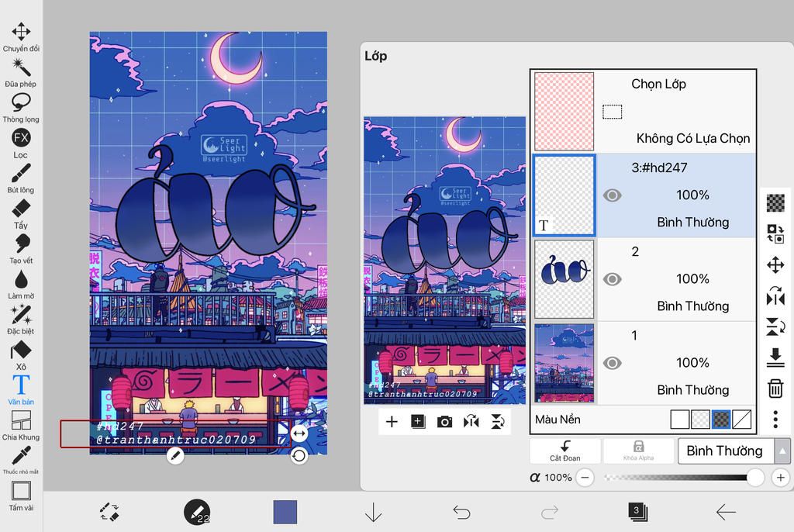The width and height of the screenshot is (794, 532).
Task: Click the text box rotate handle
Action: tap(299, 455)
